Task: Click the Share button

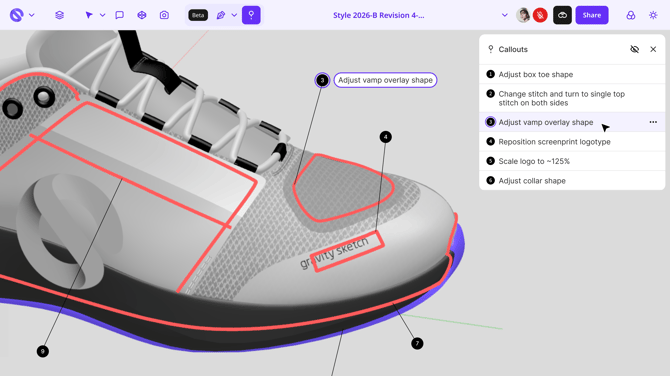Action: 592,15
